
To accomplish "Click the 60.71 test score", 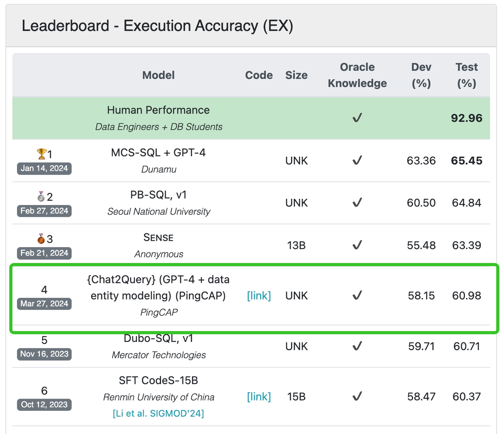I will click(467, 346).
